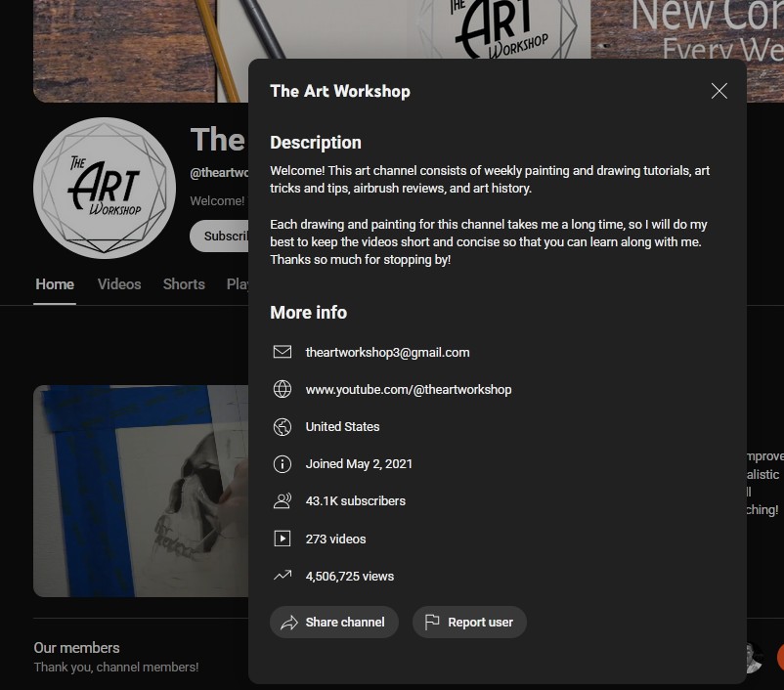Switch to the Videos tab

click(119, 284)
